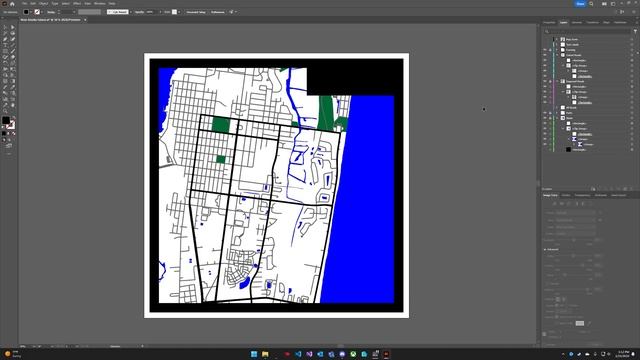Click the Fill color swatch in the control bar
The image size is (640, 360).
(26, 12)
